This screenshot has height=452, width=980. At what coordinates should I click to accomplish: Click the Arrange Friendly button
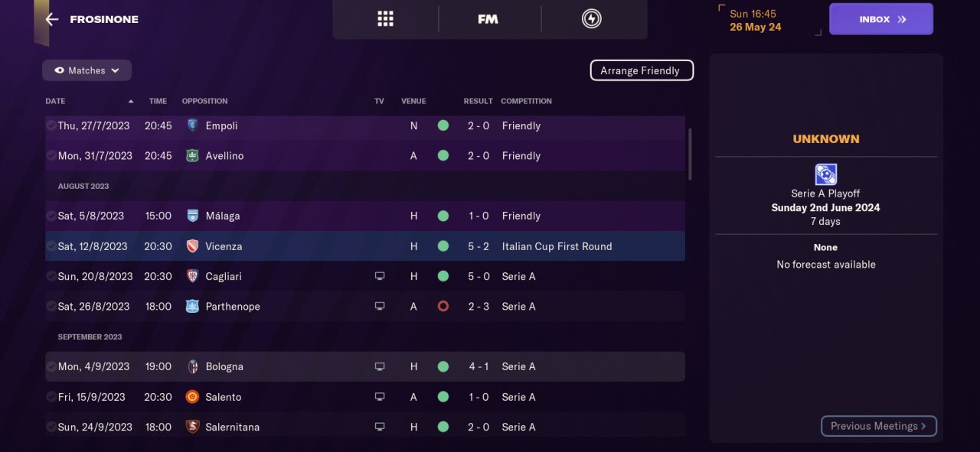coord(641,70)
